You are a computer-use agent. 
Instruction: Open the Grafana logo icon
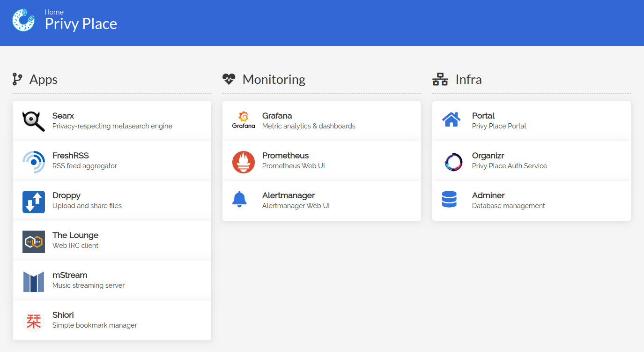coord(244,120)
